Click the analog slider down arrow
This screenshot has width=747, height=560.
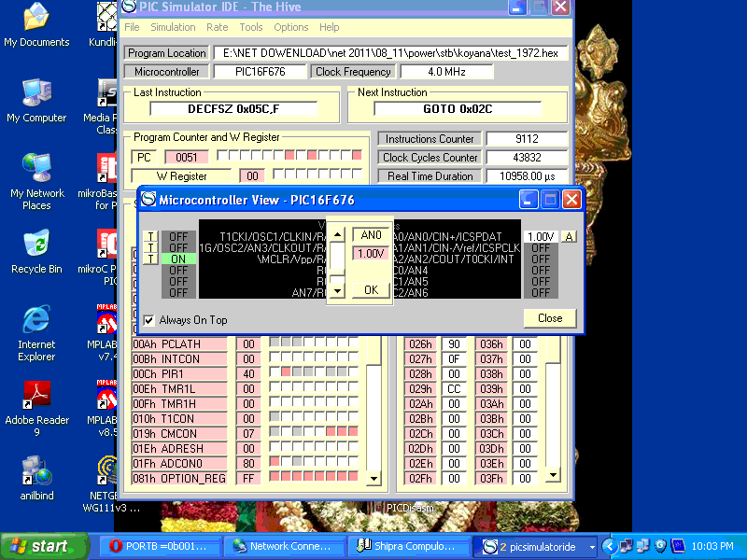[337, 290]
